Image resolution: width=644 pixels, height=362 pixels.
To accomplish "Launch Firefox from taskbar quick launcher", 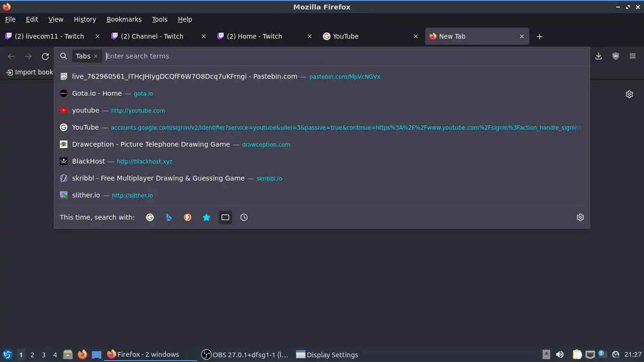I will 83,354.
